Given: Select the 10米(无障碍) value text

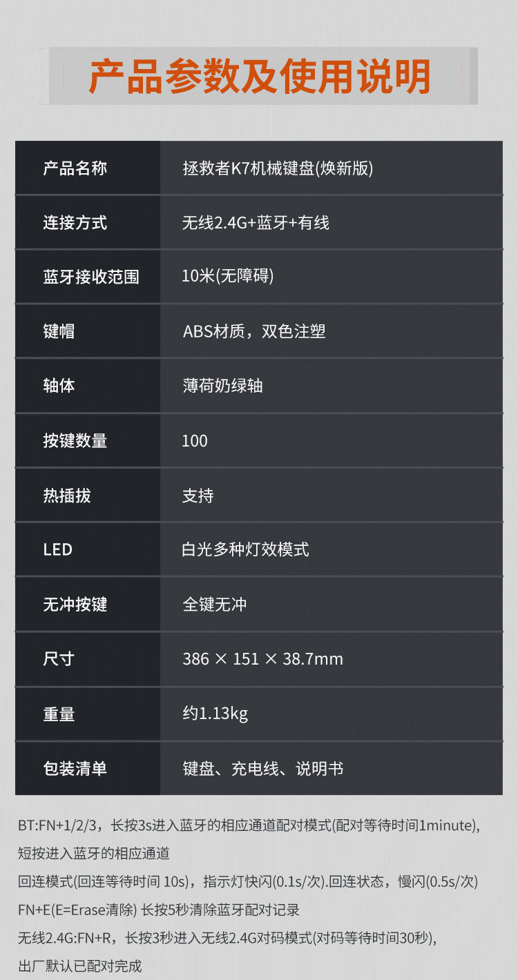Looking at the screenshot, I should tap(228, 276).
